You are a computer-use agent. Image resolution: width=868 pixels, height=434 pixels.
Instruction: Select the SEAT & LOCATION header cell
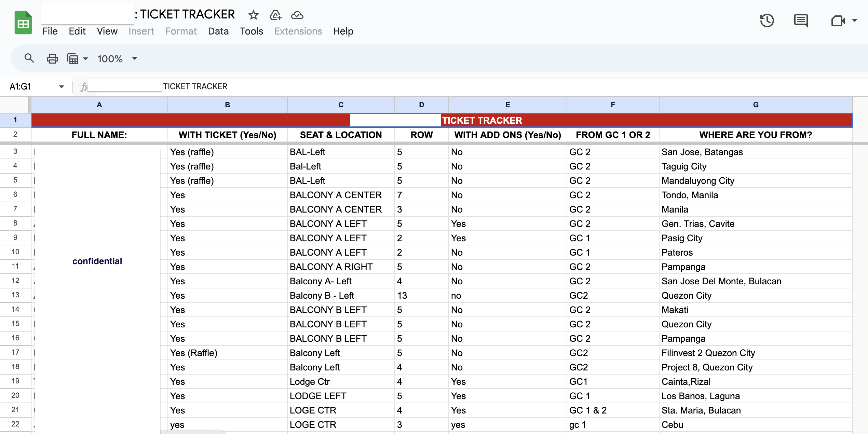341,135
